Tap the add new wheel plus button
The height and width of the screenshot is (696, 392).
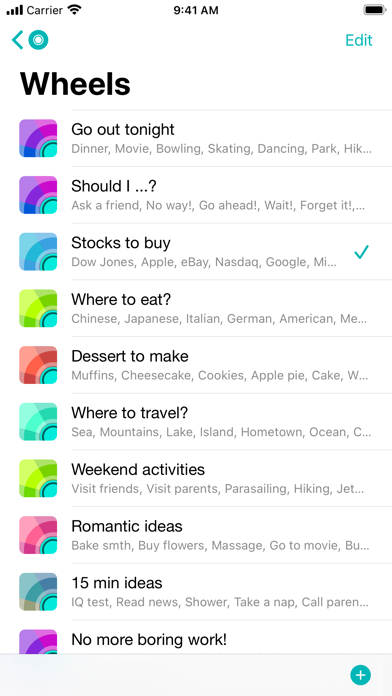pos(360,675)
